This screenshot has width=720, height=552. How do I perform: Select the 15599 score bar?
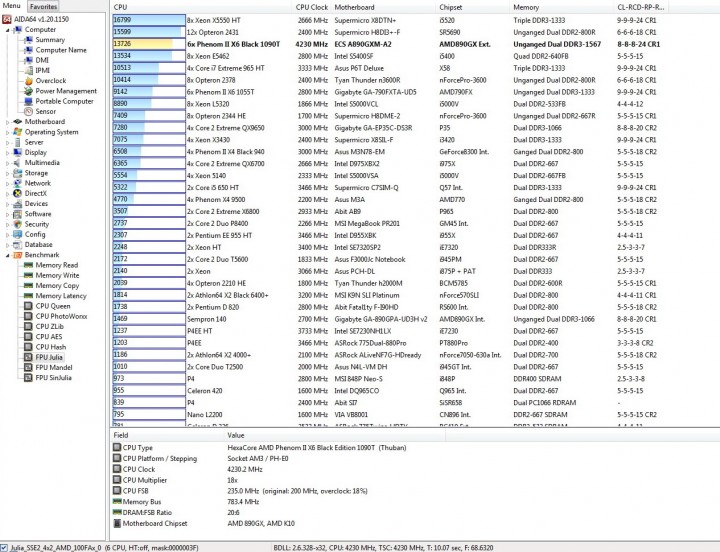tap(149, 32)
